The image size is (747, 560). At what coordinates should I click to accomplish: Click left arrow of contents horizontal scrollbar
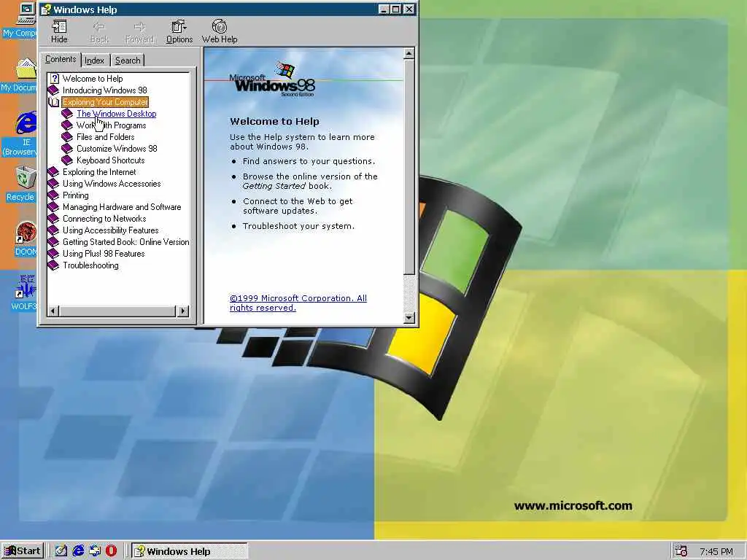53,311
